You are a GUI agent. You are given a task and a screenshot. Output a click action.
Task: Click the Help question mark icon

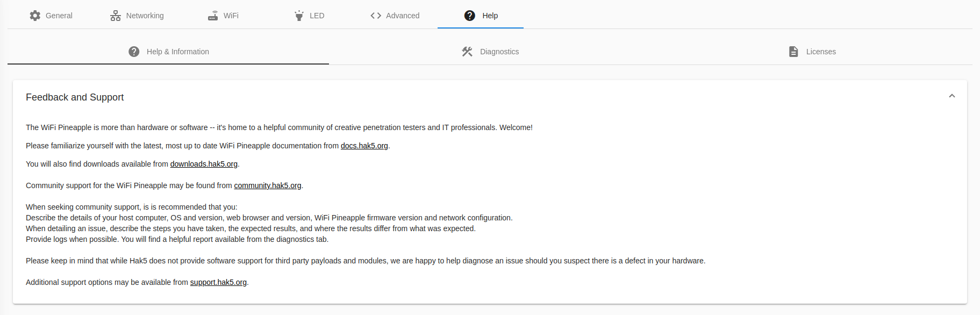pyautogui.click(x=470, y=16)
